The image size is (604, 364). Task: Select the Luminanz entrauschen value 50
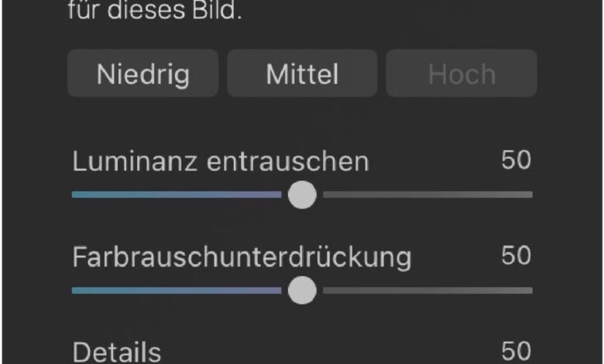click(516, 160)
